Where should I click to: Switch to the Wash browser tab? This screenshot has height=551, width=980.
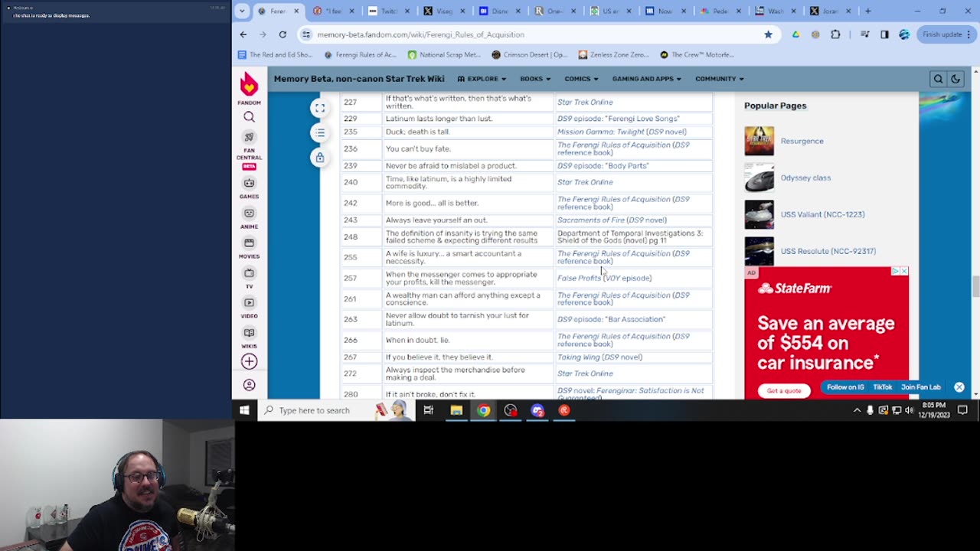point(775,11)
